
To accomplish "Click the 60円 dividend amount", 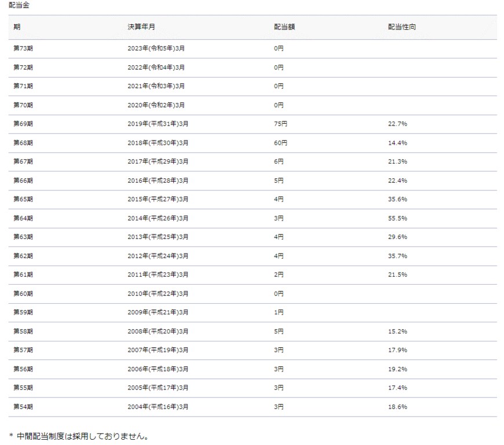I will pos(280,143).
